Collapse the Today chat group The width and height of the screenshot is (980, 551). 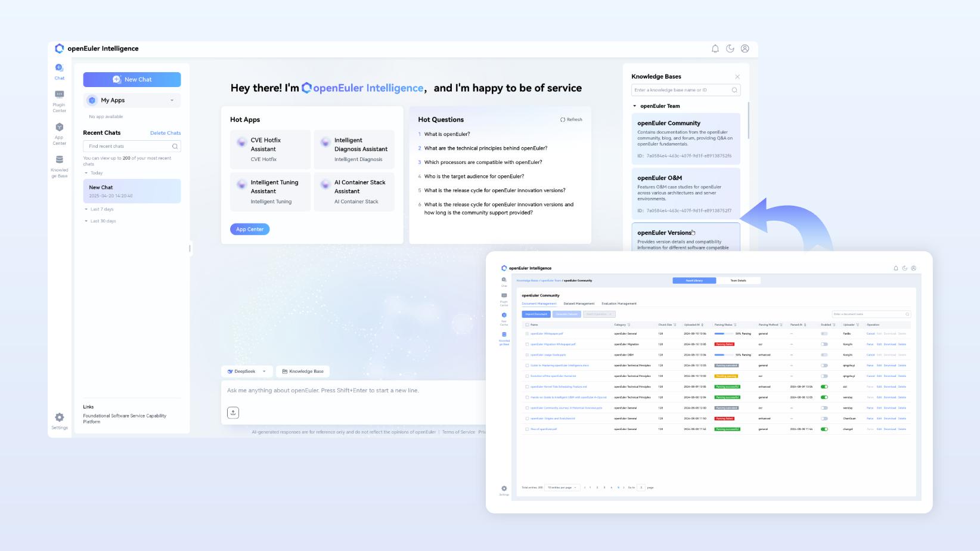[x=86, y=173]
